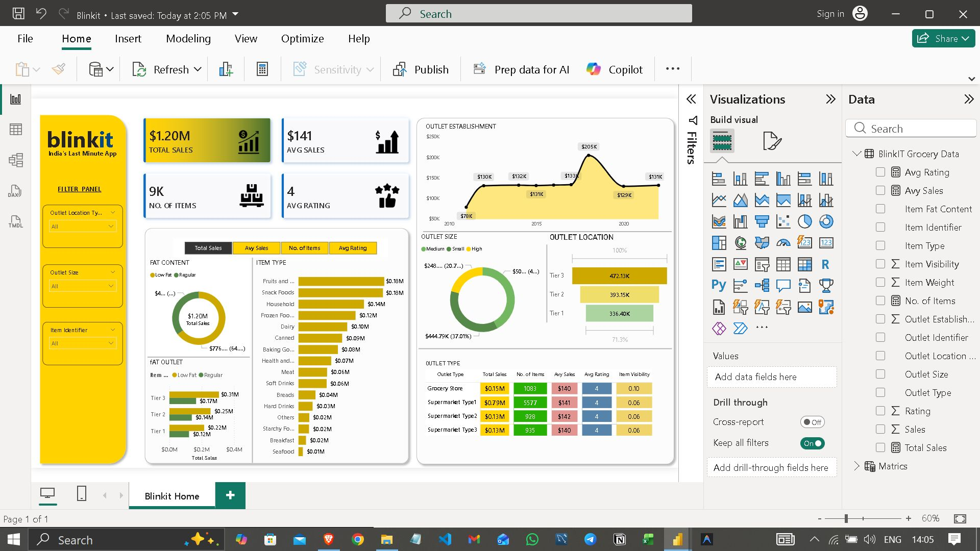
Task: Collapse the Data pane
Action: point(969,99)
